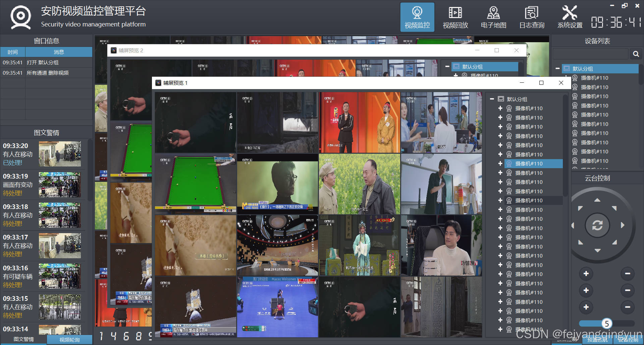The image size is (644, 345).
Task: Open the 预置巡航 preset cruise tab
Action: pos(597,340)
